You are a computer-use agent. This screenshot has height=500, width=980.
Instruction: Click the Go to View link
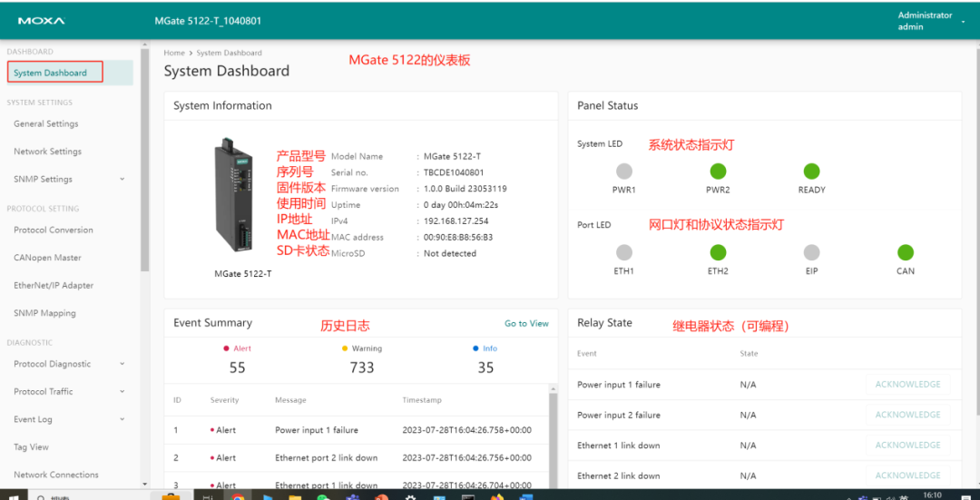(x=527, y=323)
